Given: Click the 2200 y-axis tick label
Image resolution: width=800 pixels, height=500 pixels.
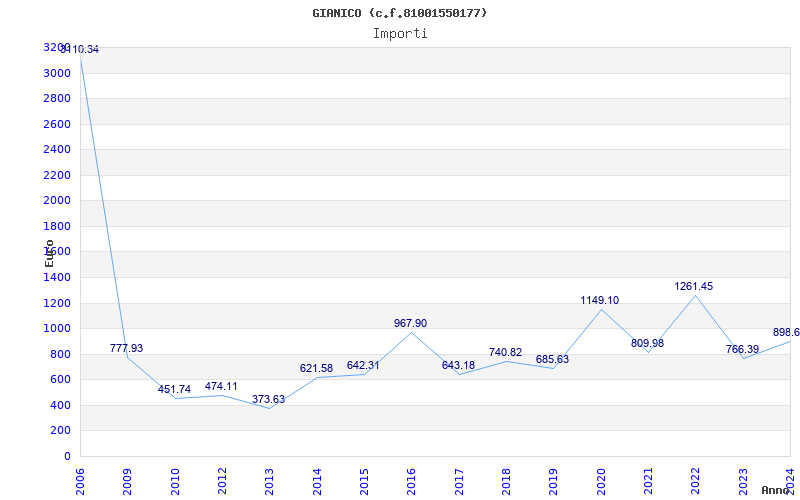Looking at the screenshot, I should click(58, 175).
